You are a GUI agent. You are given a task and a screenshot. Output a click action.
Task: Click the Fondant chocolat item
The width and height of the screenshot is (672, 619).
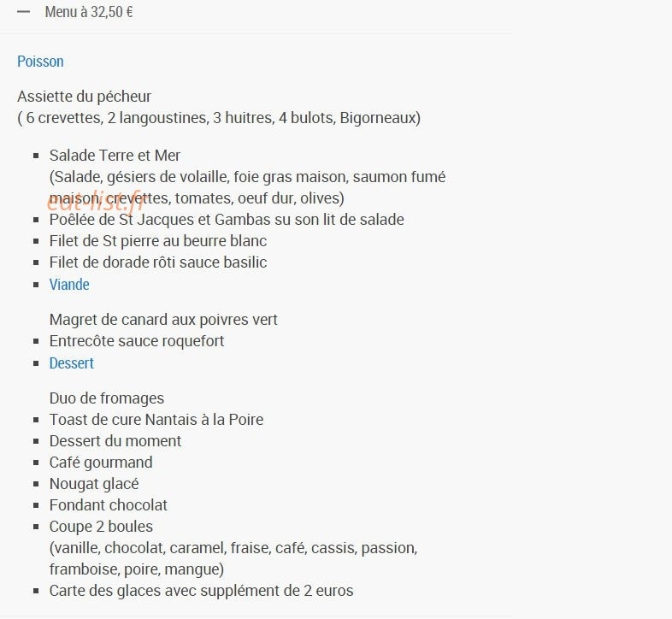pos(108,506)
